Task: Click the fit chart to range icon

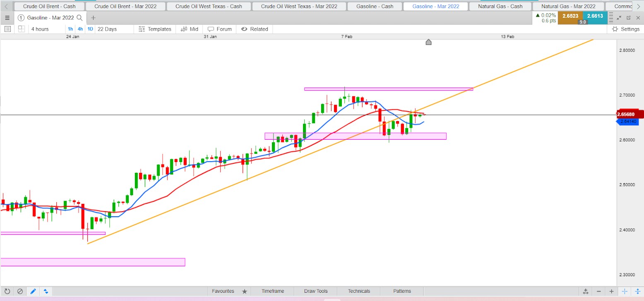Action: point(586,291)
